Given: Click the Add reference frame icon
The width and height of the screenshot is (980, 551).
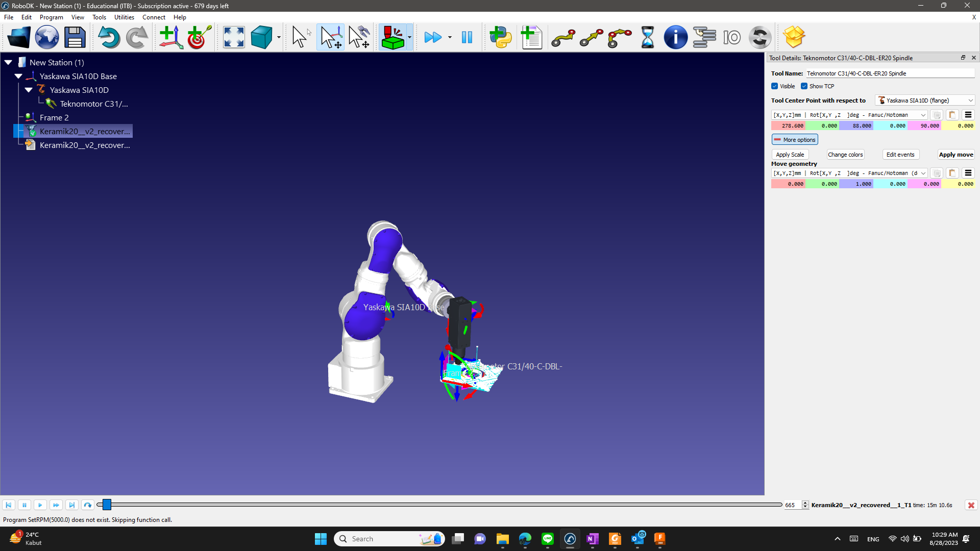Looking at the screenshot, I should click(170, 37).
